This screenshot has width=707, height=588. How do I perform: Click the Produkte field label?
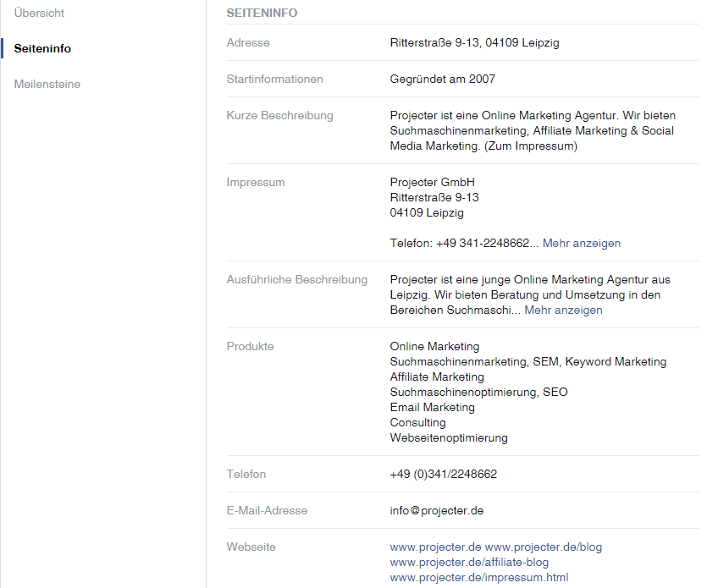pyautogui.click(x=251, y=347)
